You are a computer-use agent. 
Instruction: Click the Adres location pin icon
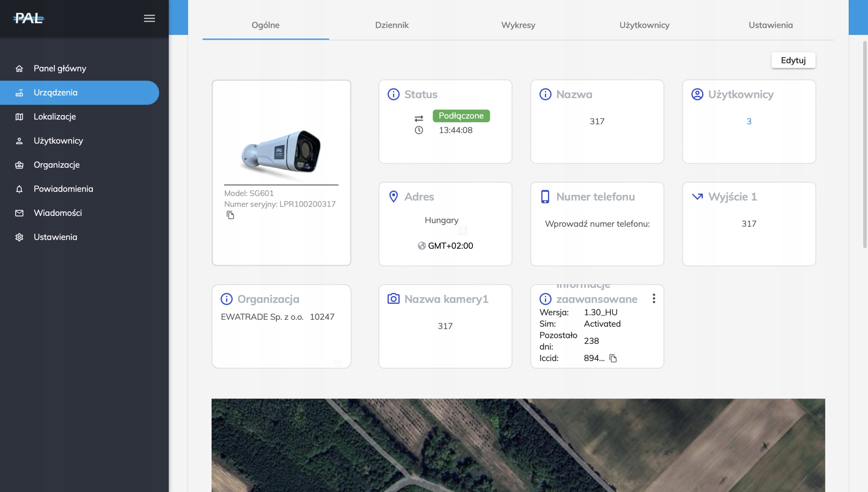pyautogui.click(x=393, y=197)
